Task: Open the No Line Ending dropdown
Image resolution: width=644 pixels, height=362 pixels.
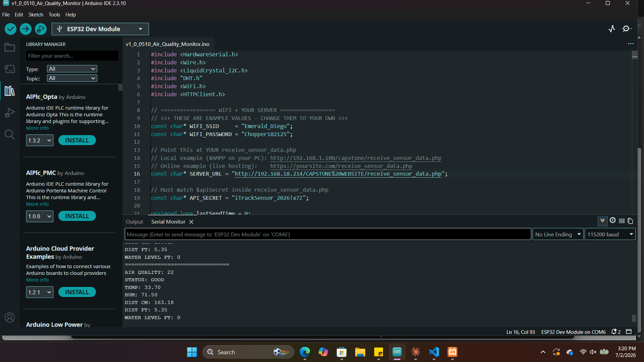Action: point(558,234)
